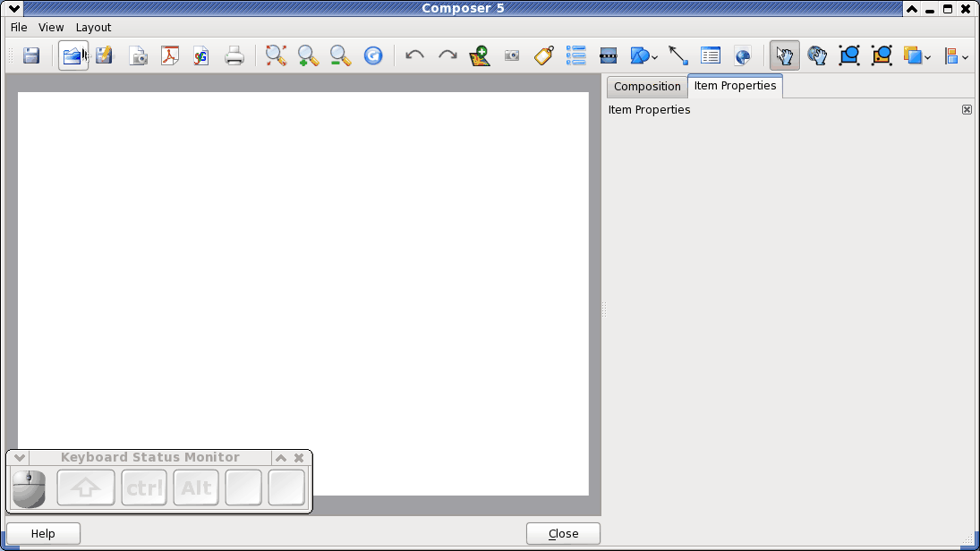Image resolution: width=980 pixels, height=551 pixels.
Task: Select the Add Attribute Table tool
Action: point(711,55)
